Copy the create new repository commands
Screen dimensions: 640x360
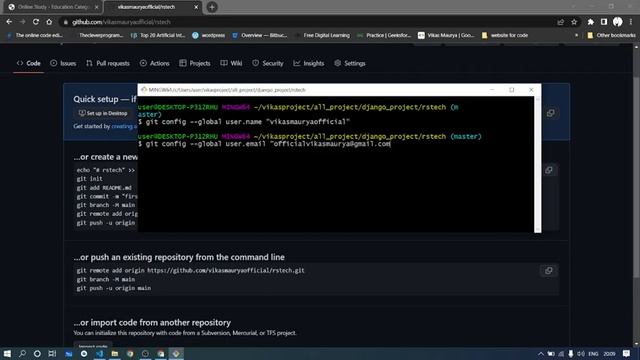point(549,170)
